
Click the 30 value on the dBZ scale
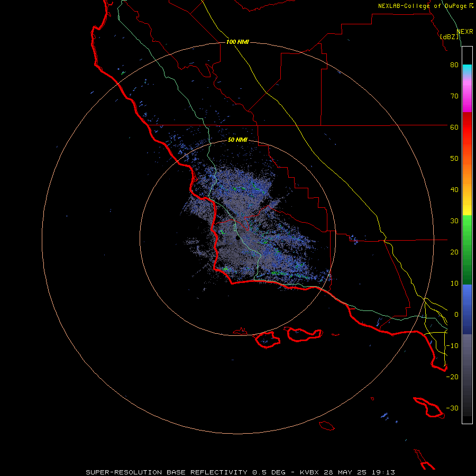454,221
